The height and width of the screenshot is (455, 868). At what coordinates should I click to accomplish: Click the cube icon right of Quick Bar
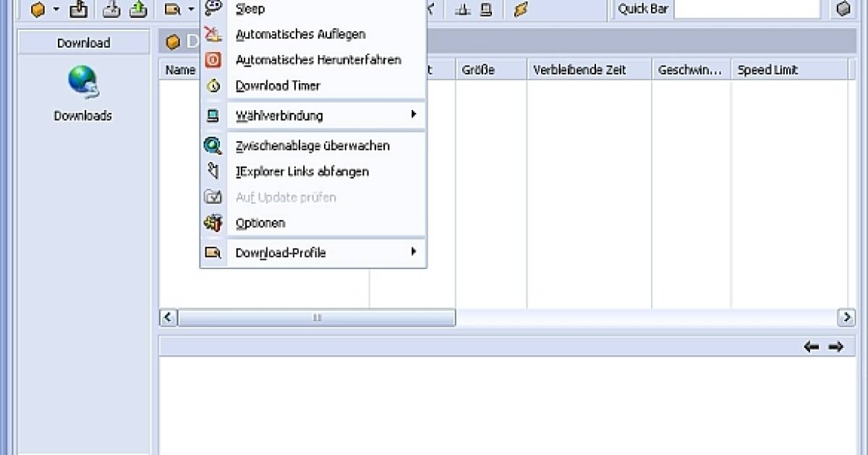(843, 9)
